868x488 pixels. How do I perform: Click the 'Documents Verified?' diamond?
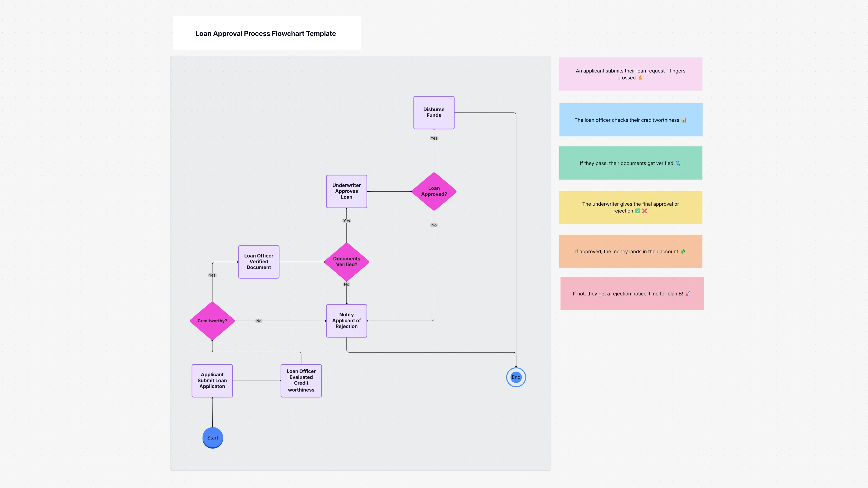click(346, 262)
